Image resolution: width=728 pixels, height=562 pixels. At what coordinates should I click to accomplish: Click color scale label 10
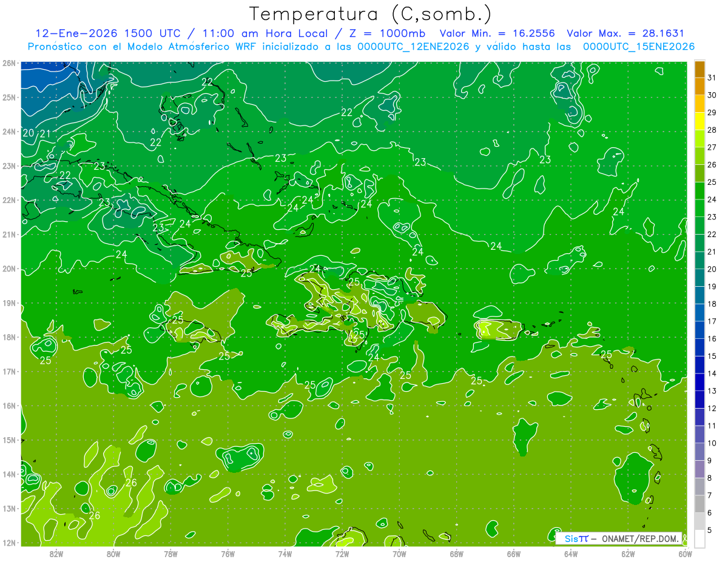(712, 443)
